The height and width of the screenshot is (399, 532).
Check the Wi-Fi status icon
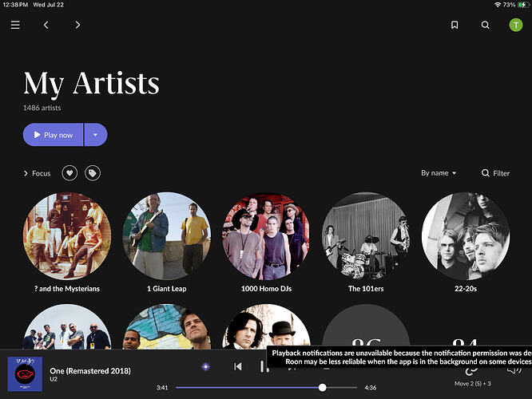point(498,5)
